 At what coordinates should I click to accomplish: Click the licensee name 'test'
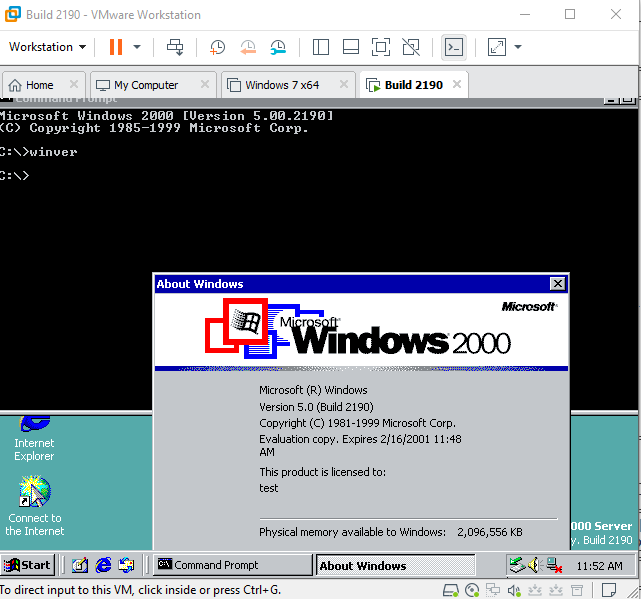tap(269, 488)
